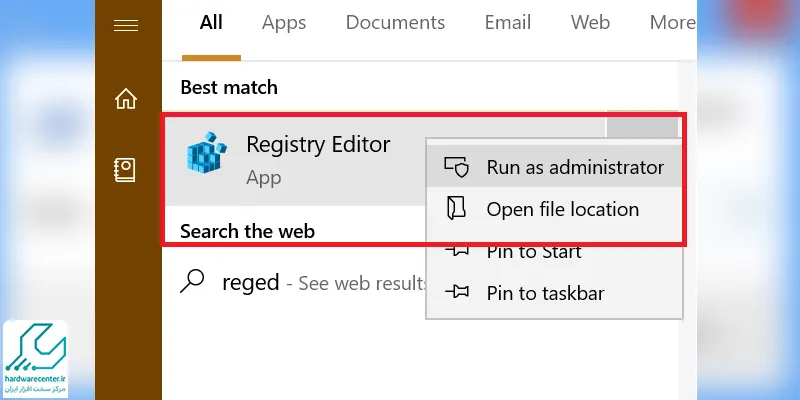This screenshot has height=400, width=800.
Task: Open the notebook icon in sidebar
Action: click(x=125, y=170)
